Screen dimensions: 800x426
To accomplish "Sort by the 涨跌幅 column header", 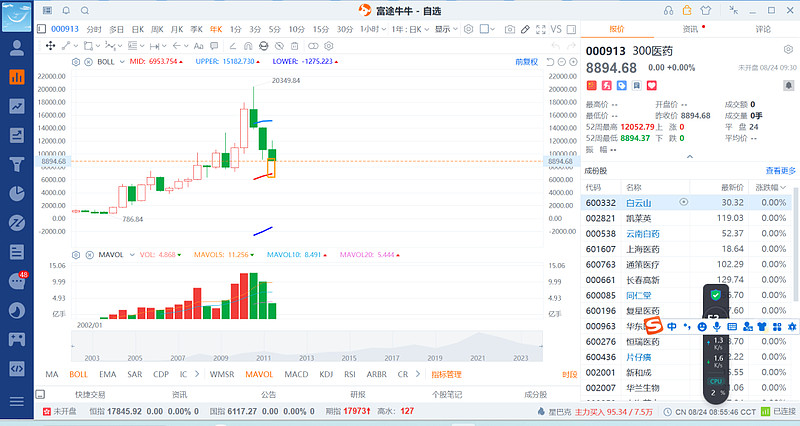I will (770, 187).
